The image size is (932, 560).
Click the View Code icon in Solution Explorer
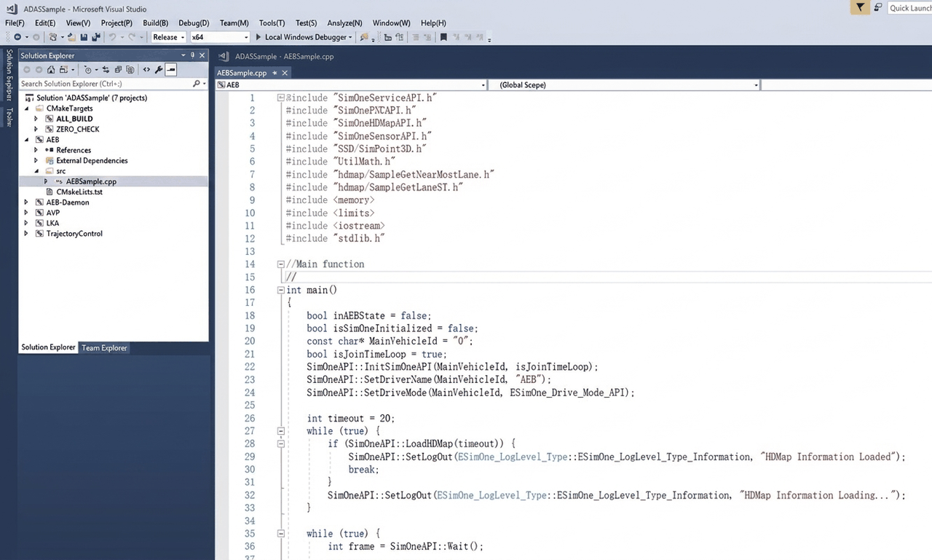(x=146, y=70)
